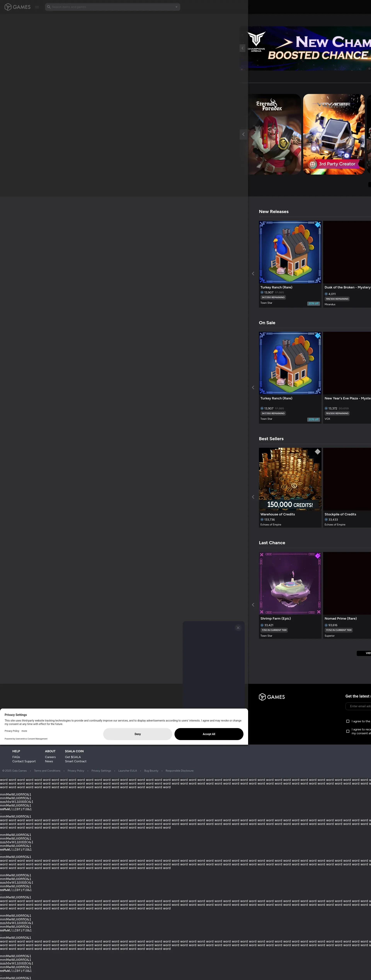Open Careers under the About section
Screen dimensions: 371x980
[x=50, y=757]
